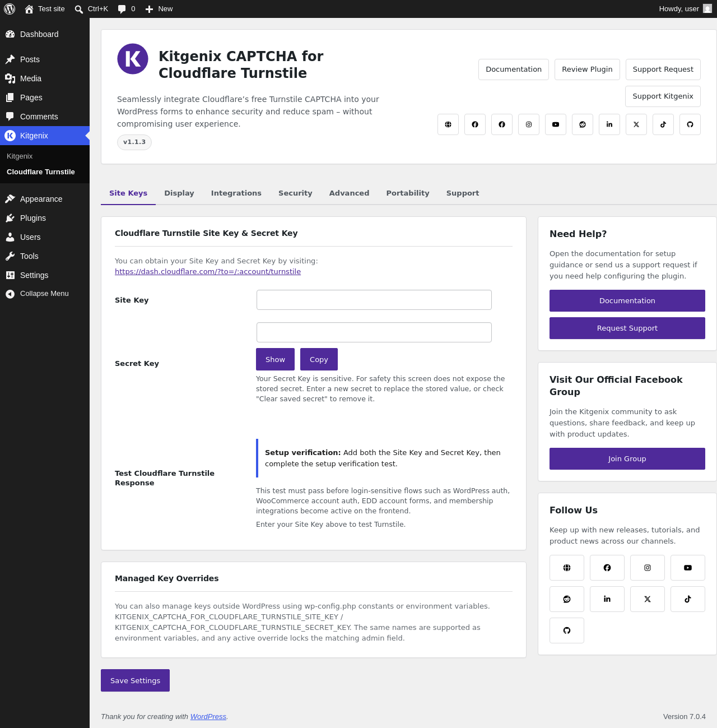Open the website globe icon in the plugin header
This screenshot has height=728, width=717.
click(448, 124)
